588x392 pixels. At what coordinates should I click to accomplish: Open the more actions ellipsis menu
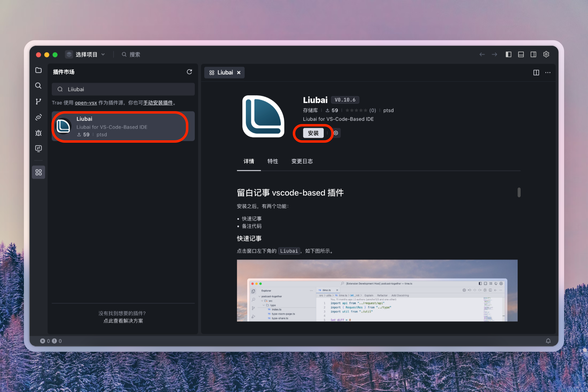coord(548,73)
